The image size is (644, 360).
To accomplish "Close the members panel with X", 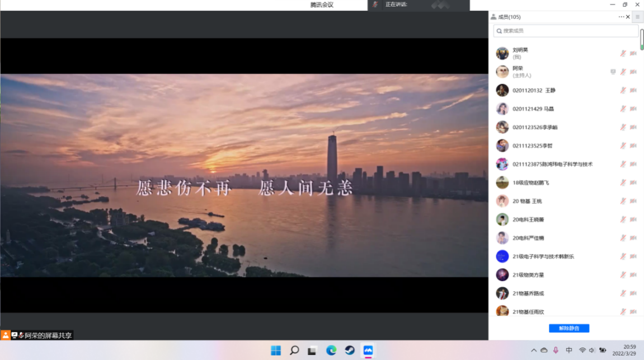I will click(x=628, y=17).
